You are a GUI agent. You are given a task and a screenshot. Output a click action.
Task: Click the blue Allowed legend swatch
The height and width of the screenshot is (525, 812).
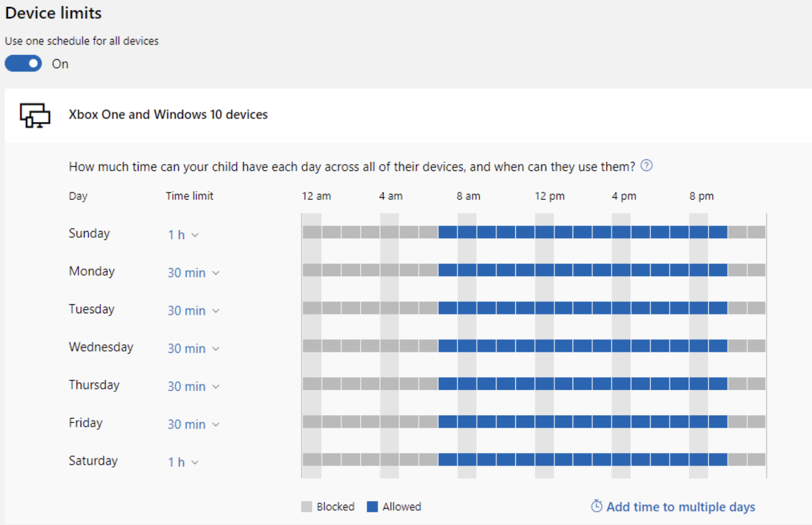[x=372, y=507]
